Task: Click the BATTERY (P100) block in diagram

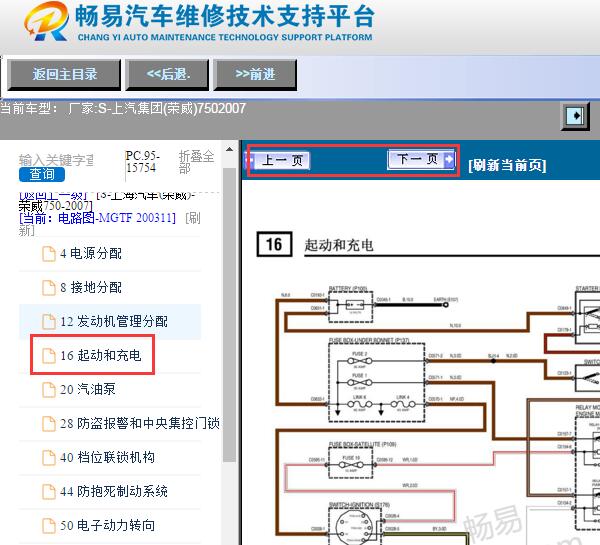Action: (x=351, y=306)
